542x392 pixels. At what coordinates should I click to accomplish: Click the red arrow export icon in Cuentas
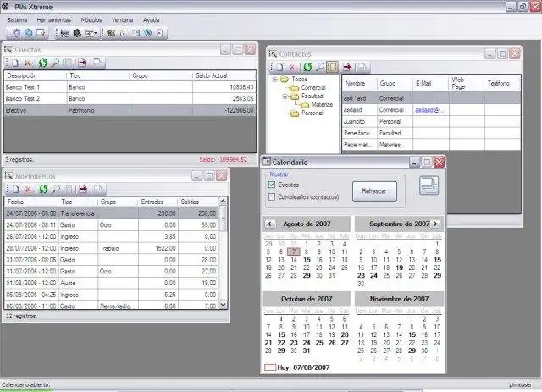point(82,63)
